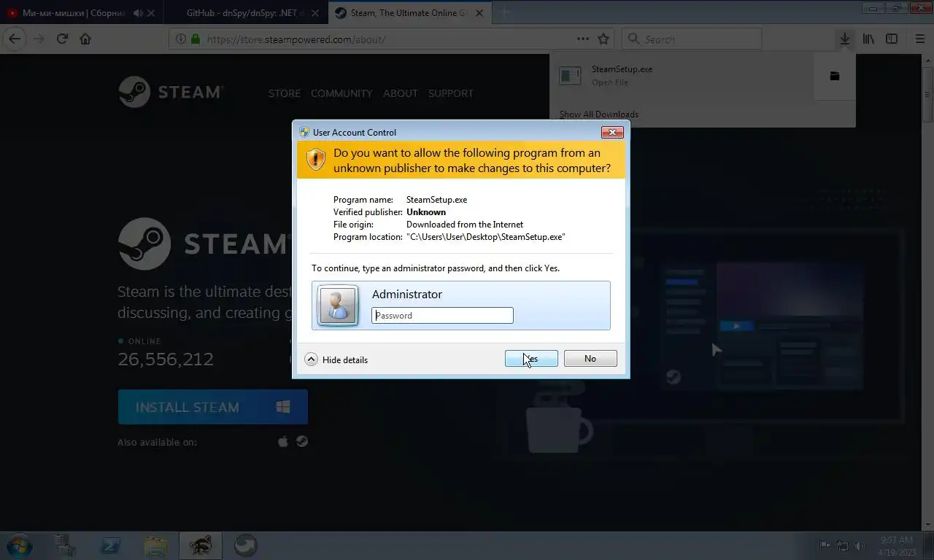Image resolution: width=934 pixels, height=560 pixels.
Task: Click the SteamOS icon under Also available on
Action: click(301, 442)
